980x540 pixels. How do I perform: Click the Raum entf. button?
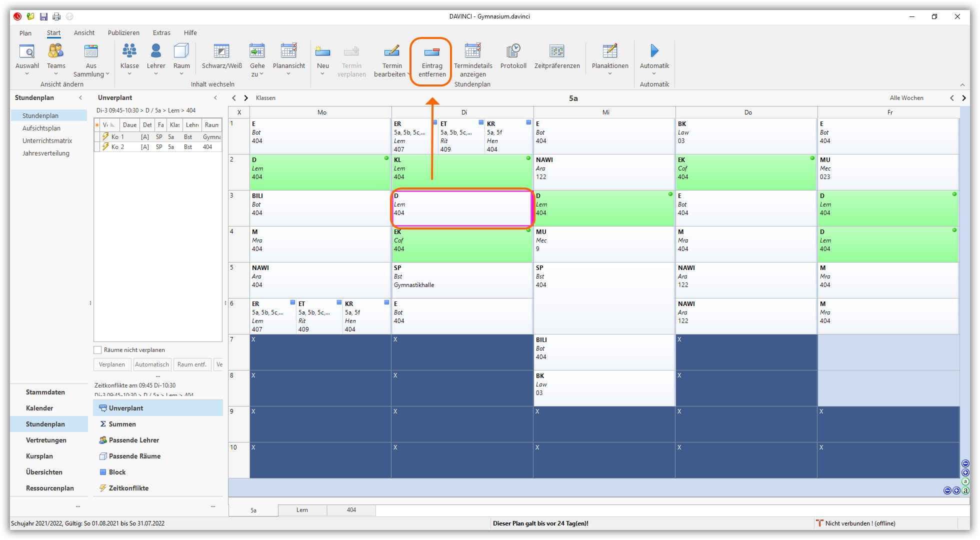191,364
